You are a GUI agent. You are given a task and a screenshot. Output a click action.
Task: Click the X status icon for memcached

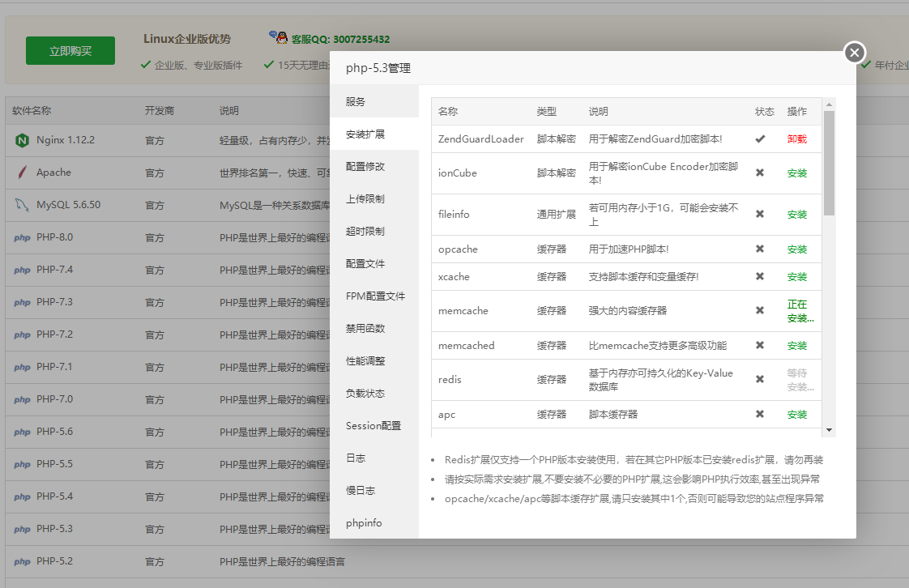[x=759, y=345]
